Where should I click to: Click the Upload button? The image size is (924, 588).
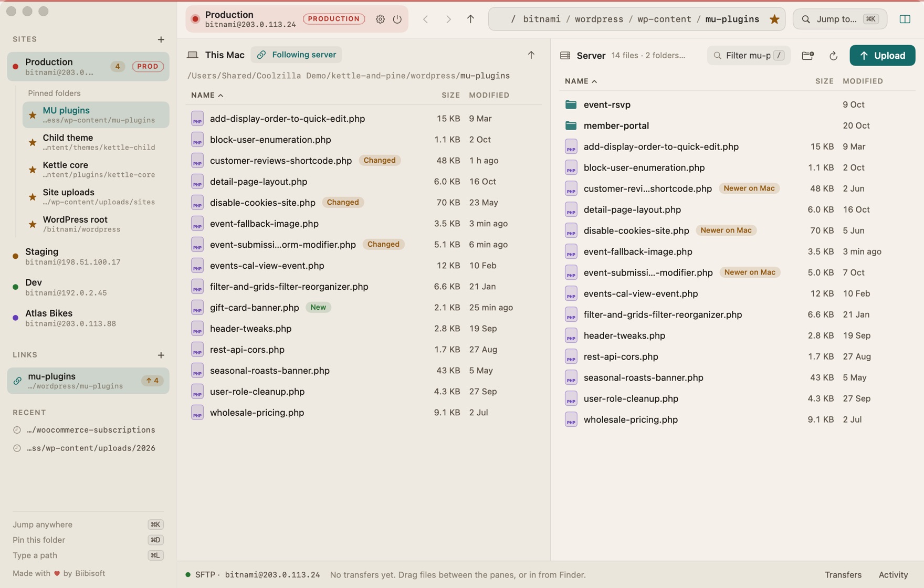pyautogui.click(x=882, y=56)
